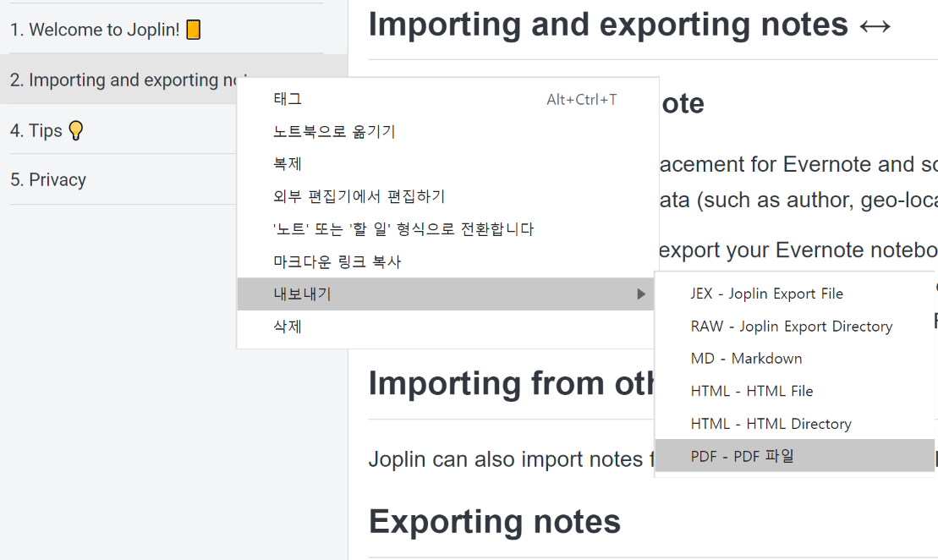The width and height of the screenshot is (938, 560).
Task: Click the 'Importing and exporting notes' heading
Action: (x=629, y=25)
